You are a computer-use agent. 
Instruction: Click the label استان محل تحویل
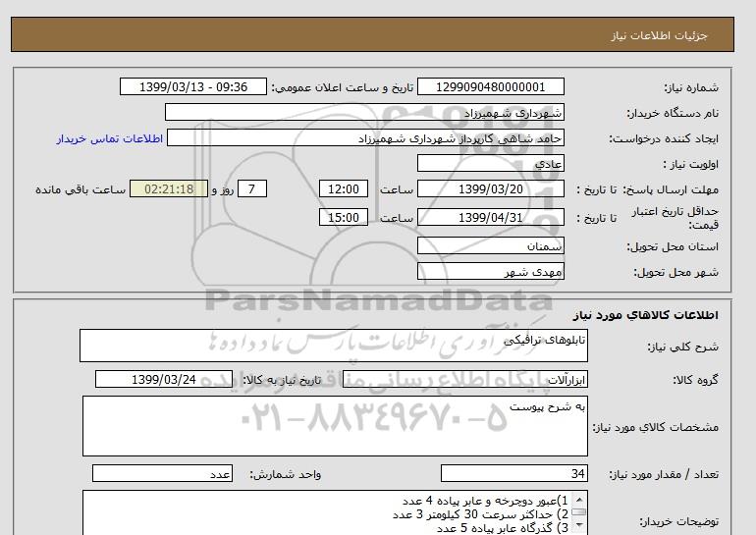point(673,246)
